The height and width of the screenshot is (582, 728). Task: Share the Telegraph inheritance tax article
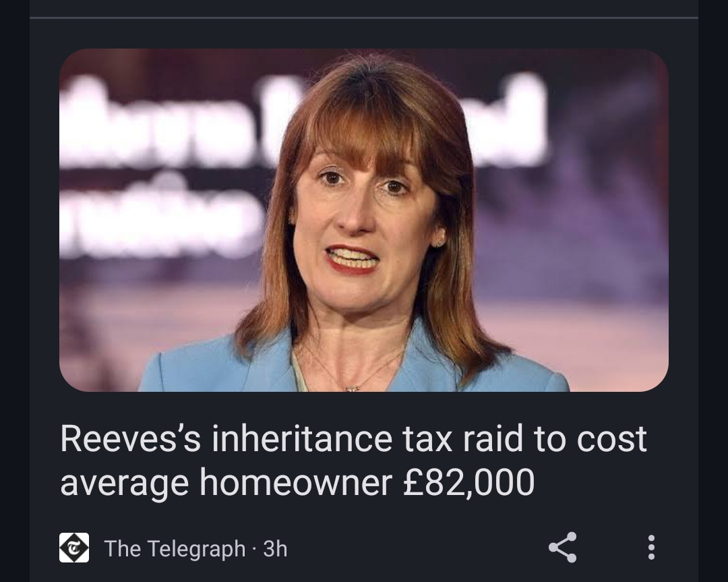coord(562,548)
